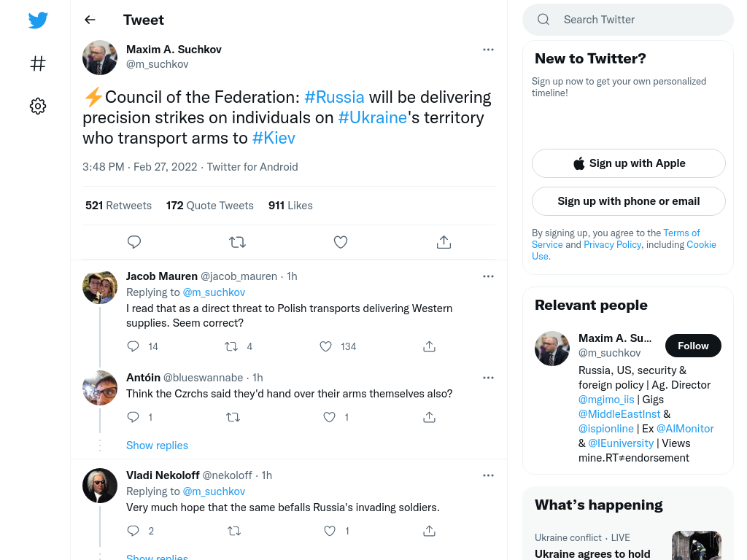Image resolution: width=747 pixels, height=560 pixels.
Task: Open Explore via the hashtag icon
Action: [x=38, y=63]
